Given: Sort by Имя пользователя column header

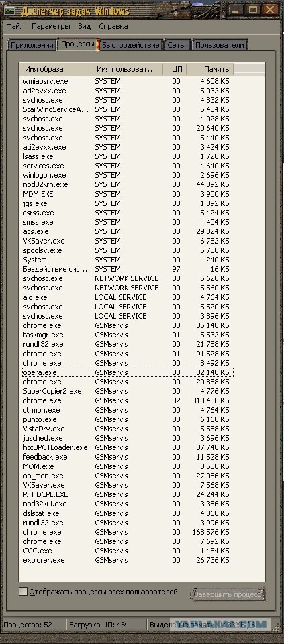Looking at the screenshot, I should (x=127, y=69).
